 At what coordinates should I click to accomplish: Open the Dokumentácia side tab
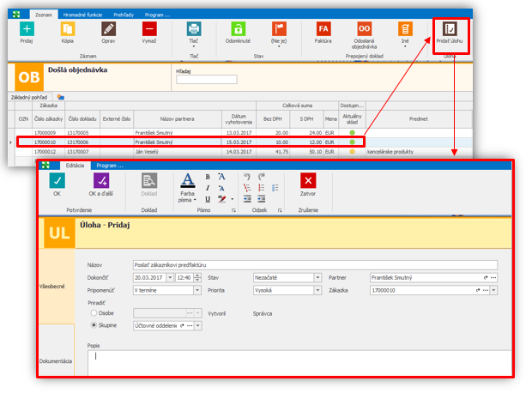click(56, 349)
